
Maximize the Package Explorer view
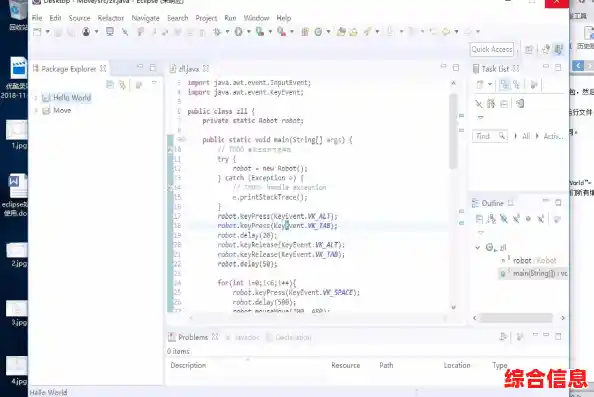coord(153,67)
